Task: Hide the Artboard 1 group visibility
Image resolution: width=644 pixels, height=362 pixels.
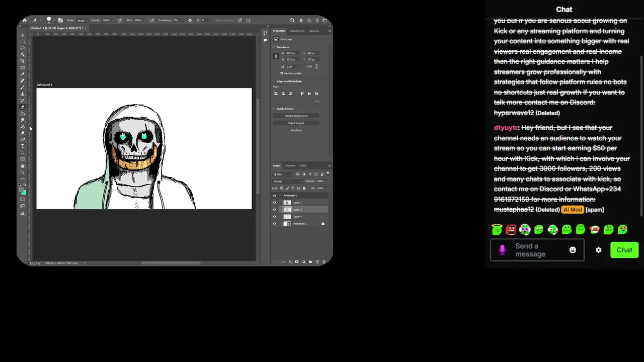Action: [275, 196]
